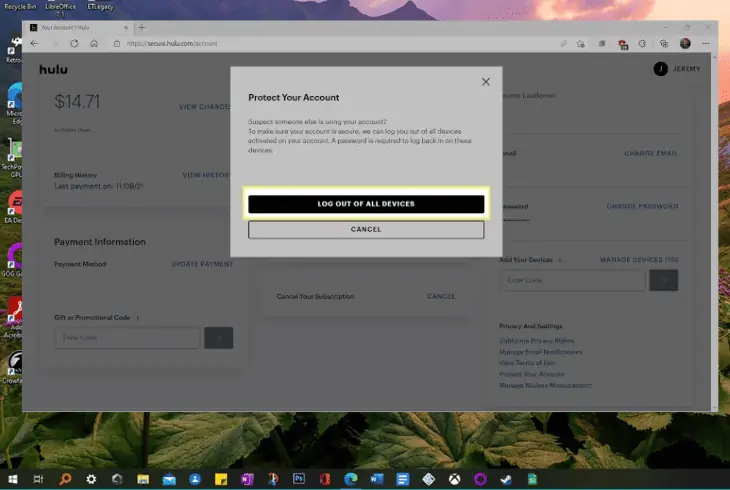Open the browser profile avatar
The width and height of the screenshot is (730, 490).
coord(685,44)
